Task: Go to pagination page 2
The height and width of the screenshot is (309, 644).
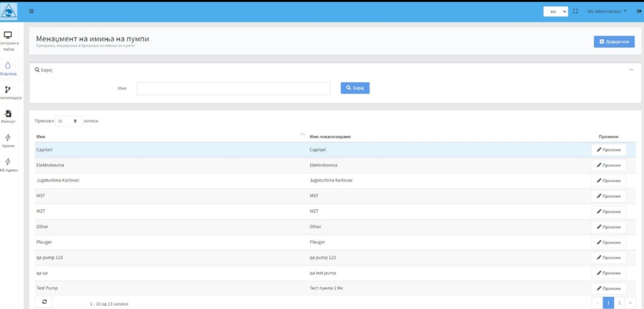Action: pos(619,302)
